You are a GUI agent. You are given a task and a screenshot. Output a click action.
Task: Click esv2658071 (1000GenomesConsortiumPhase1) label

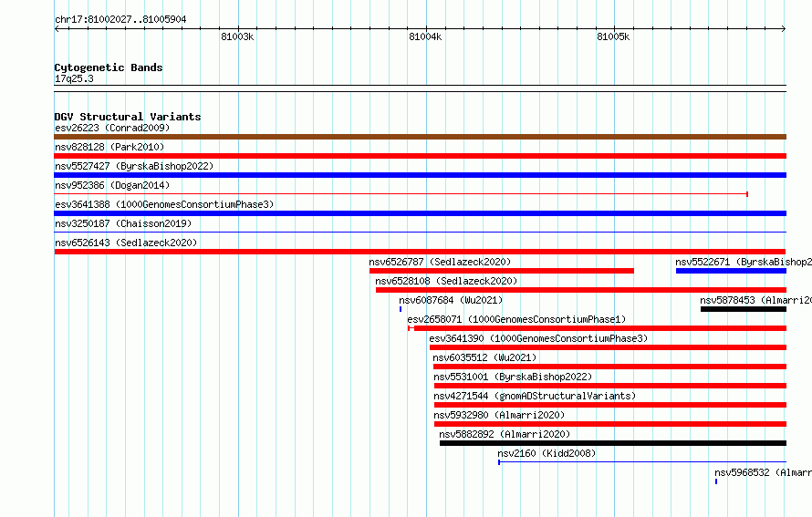[516, 319]
